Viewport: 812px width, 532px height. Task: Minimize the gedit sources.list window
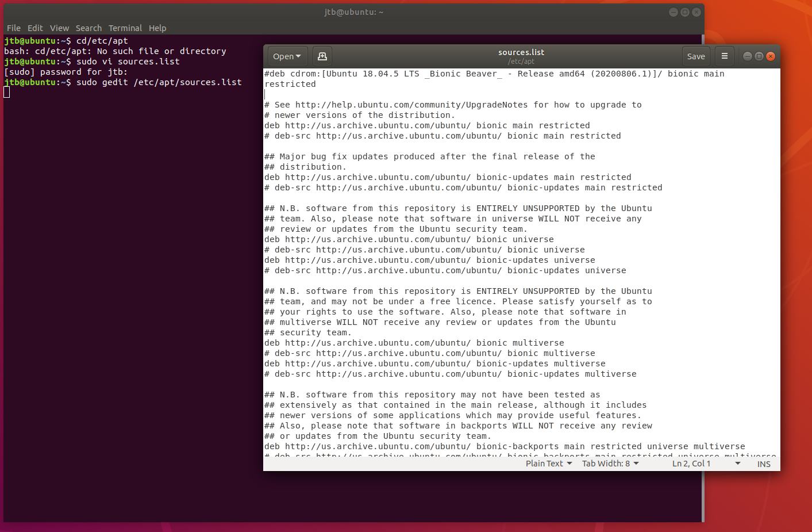pyautogui.click(x=747, y=56)
